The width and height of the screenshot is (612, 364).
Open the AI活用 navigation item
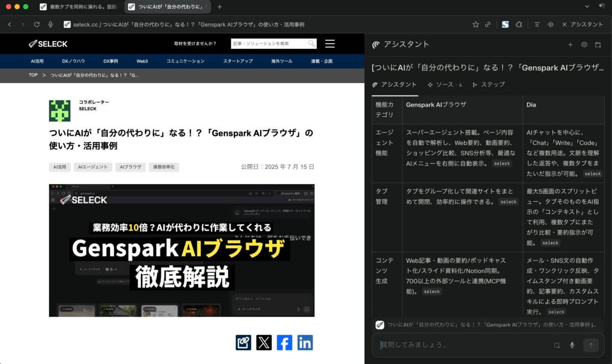pyautogui.click(x=37, y=61)
